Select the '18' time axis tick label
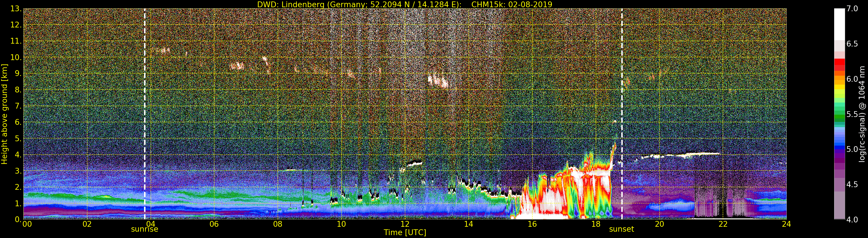The width and height of the screenshot is (868, 238). 596,224
